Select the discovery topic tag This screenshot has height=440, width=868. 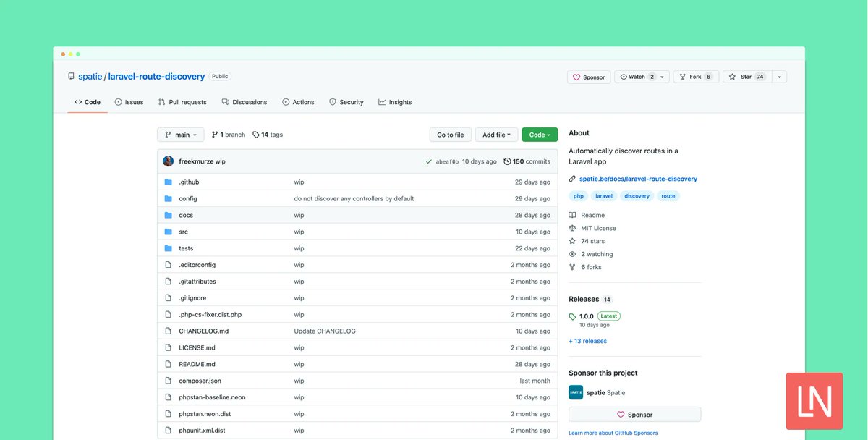point(637,196)
